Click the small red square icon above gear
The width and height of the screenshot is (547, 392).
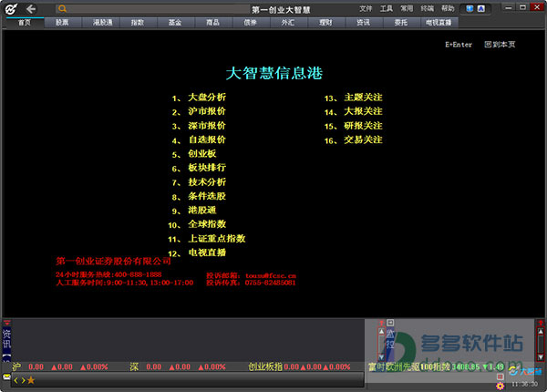click(501, 377)
